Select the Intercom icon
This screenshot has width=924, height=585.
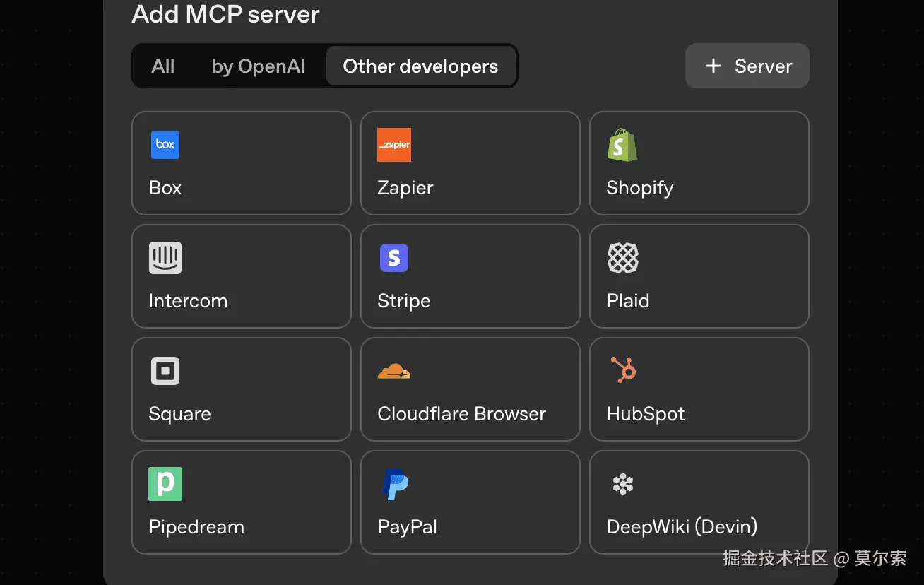pyautogui.click(x=165, y=258)
